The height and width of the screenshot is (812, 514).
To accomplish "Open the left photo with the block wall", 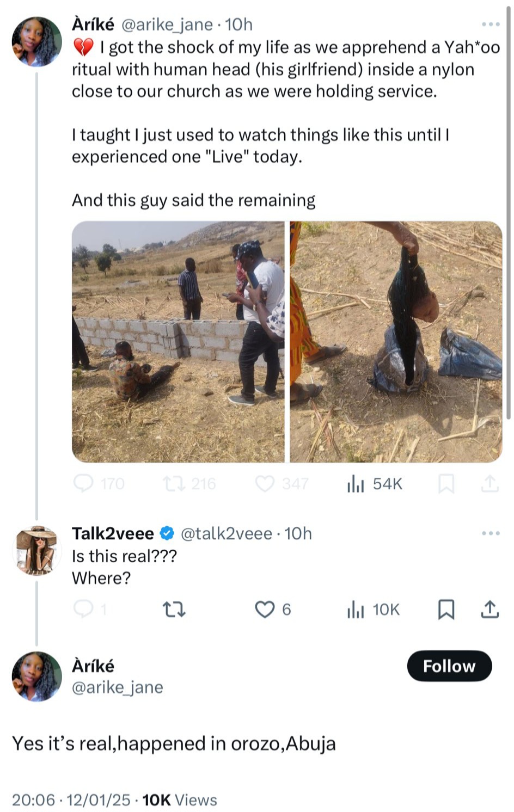I will pos(178,342).
